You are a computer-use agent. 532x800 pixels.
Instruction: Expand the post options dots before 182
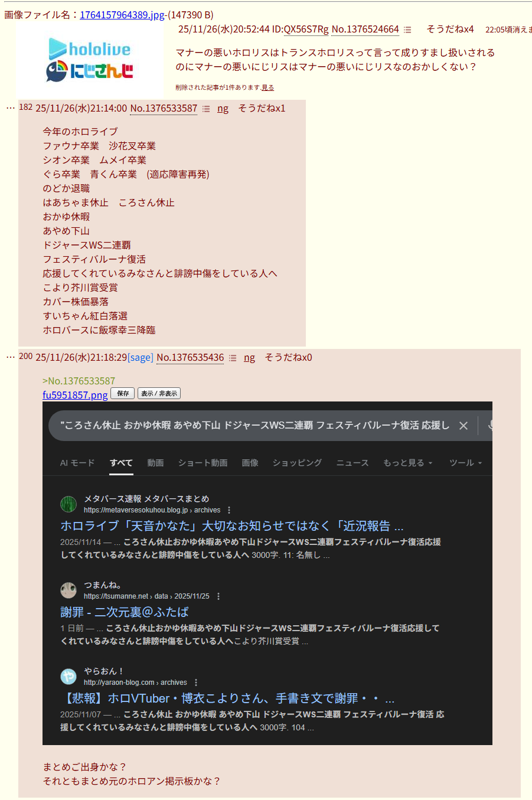[11, 108]
